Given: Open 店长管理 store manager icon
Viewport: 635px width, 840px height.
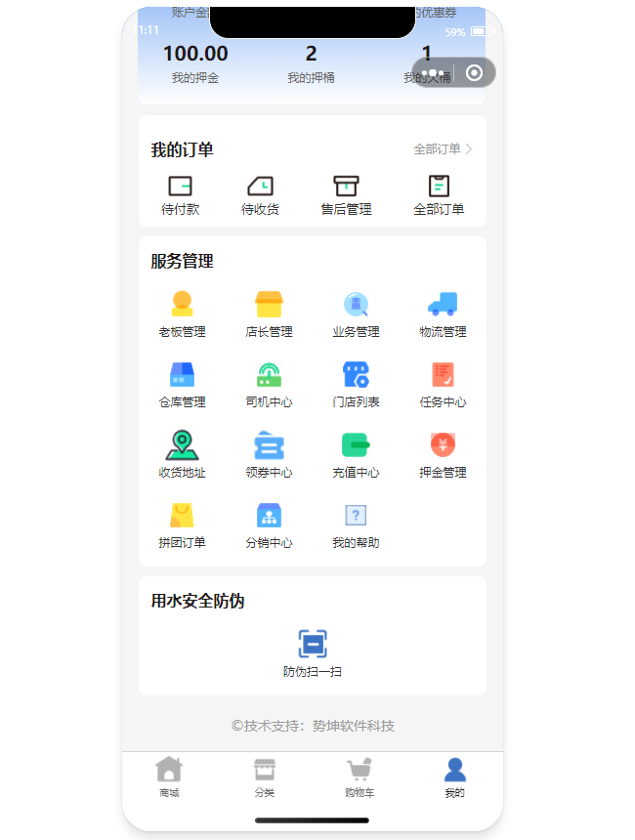Looking at the screenshot, I should pyautogui.click(x=269, y=304).
